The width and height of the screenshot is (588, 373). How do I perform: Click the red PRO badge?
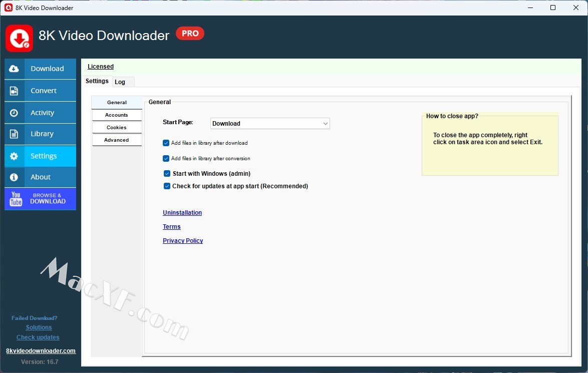[190, 34]
